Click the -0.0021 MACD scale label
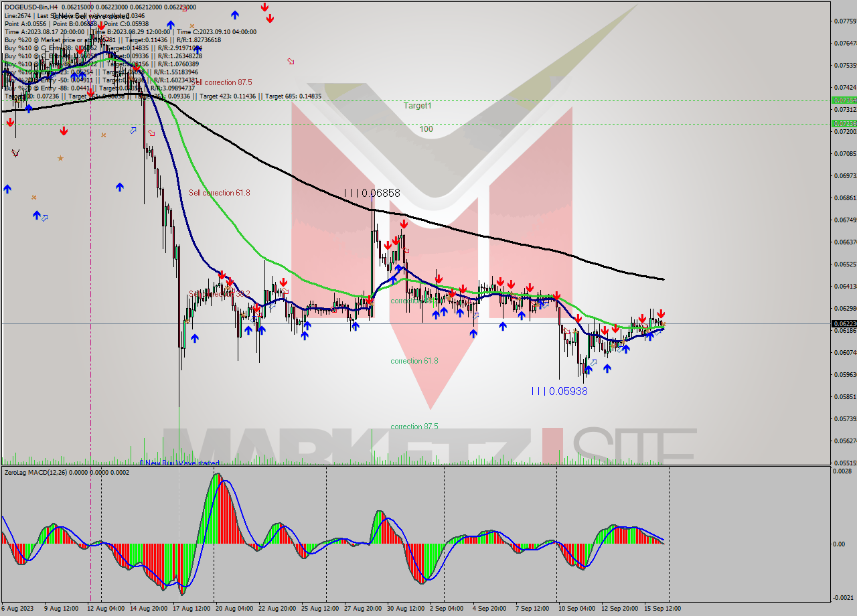The width and height of the screenshot is (857, 616). coord(844,598)
